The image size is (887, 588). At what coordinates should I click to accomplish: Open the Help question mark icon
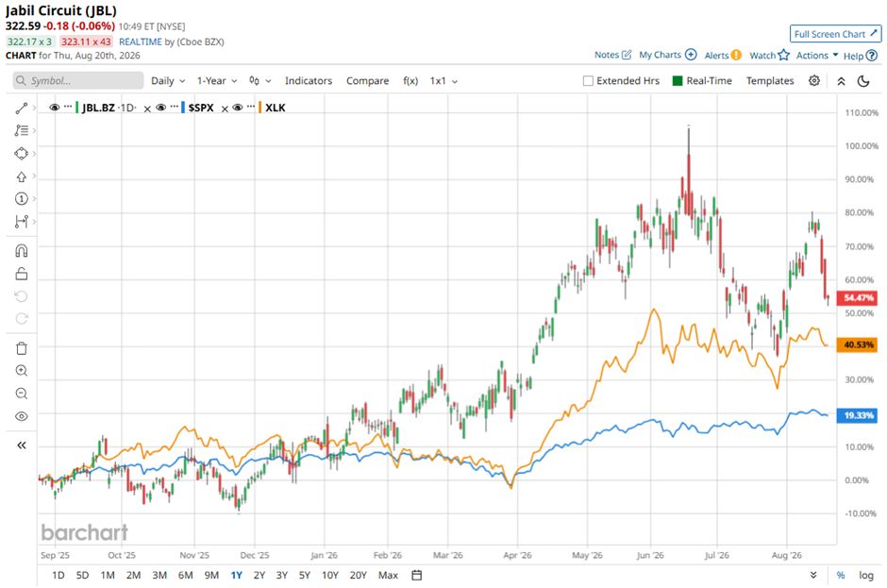coord(872,56)
